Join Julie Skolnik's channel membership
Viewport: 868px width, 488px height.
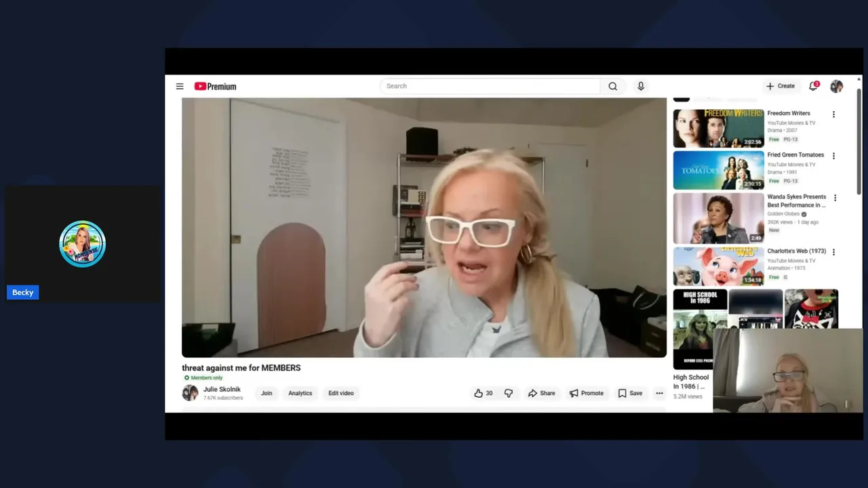pyautogui.click(x=267, y=393)
